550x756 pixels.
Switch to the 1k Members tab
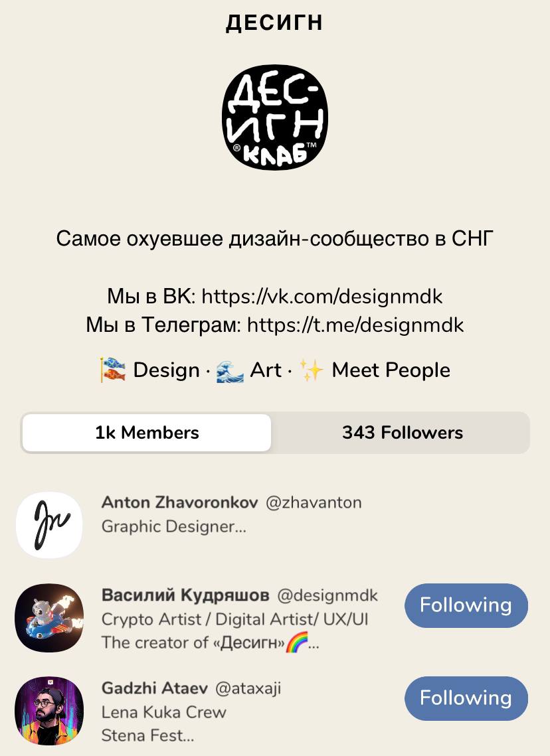point(147,433)
